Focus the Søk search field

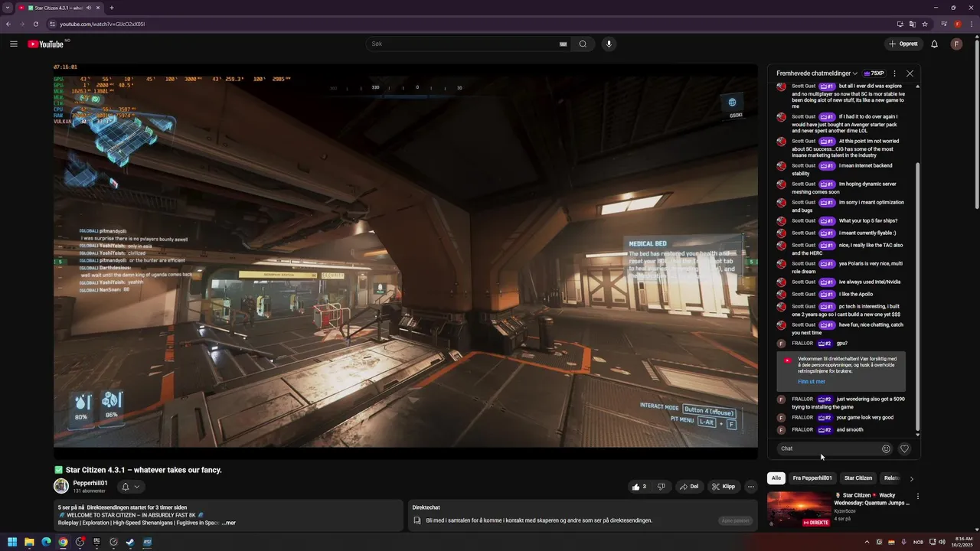[x=463, y=44]
